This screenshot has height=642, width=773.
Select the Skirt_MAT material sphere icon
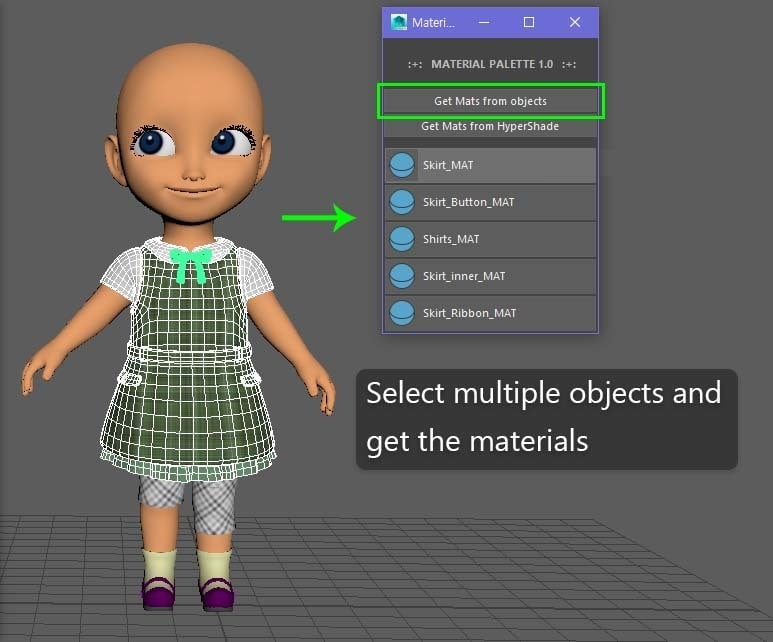point(402,165)
